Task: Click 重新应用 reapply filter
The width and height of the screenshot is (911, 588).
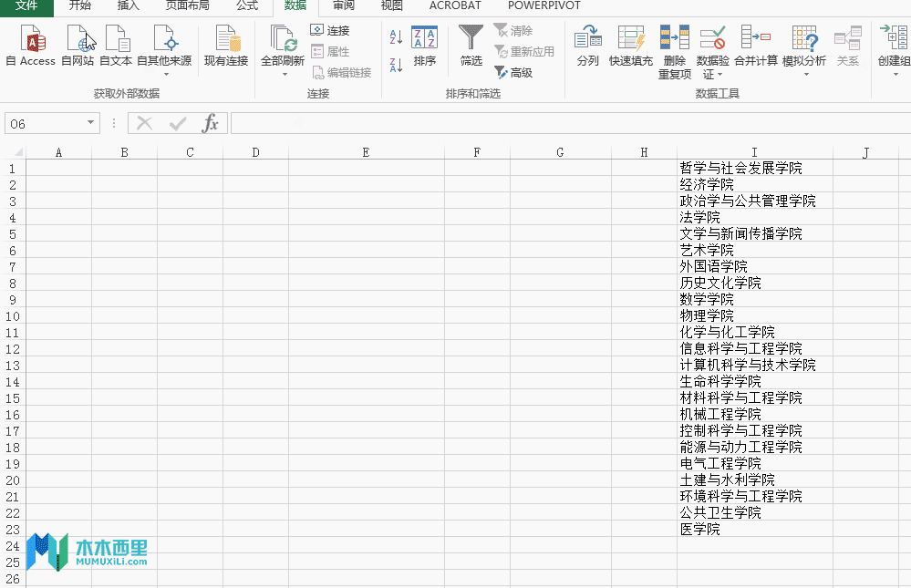Action: pos(524,52)
